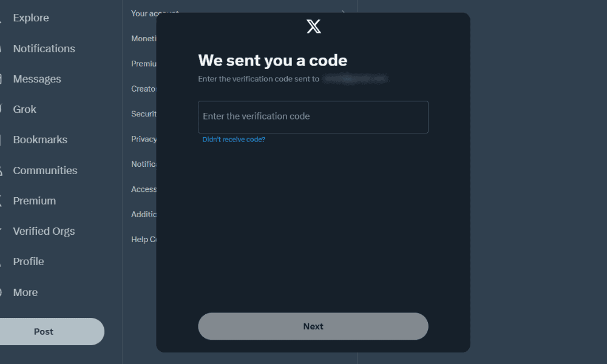
Task: Open Verified Orgs in the sidebar
Action: pos(44,231)
